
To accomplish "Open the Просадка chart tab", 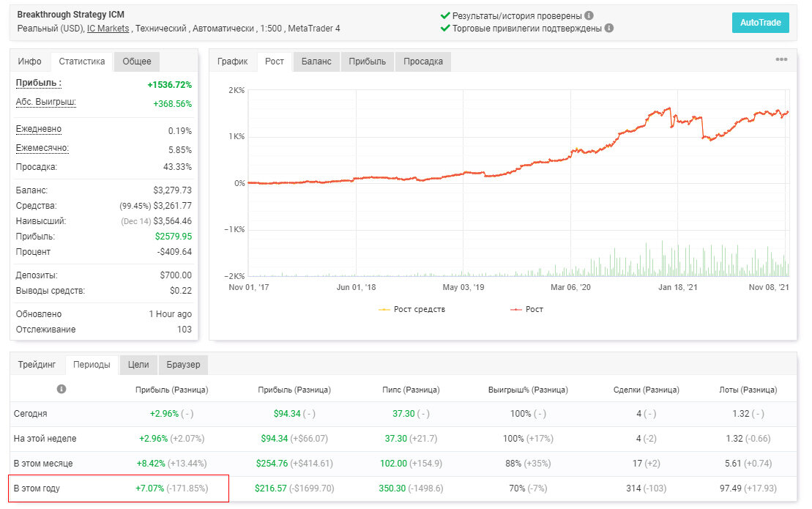I will coord(423,61).
